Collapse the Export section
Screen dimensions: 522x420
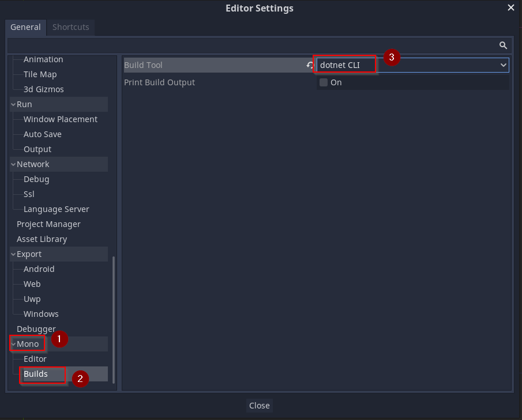click(x=13, y=253)
